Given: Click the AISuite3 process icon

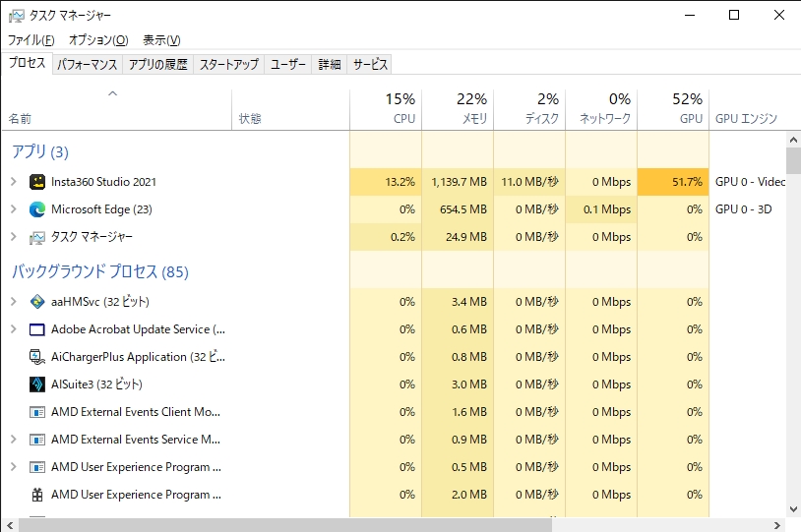Looking at the screenshot, I should [37, 384].
